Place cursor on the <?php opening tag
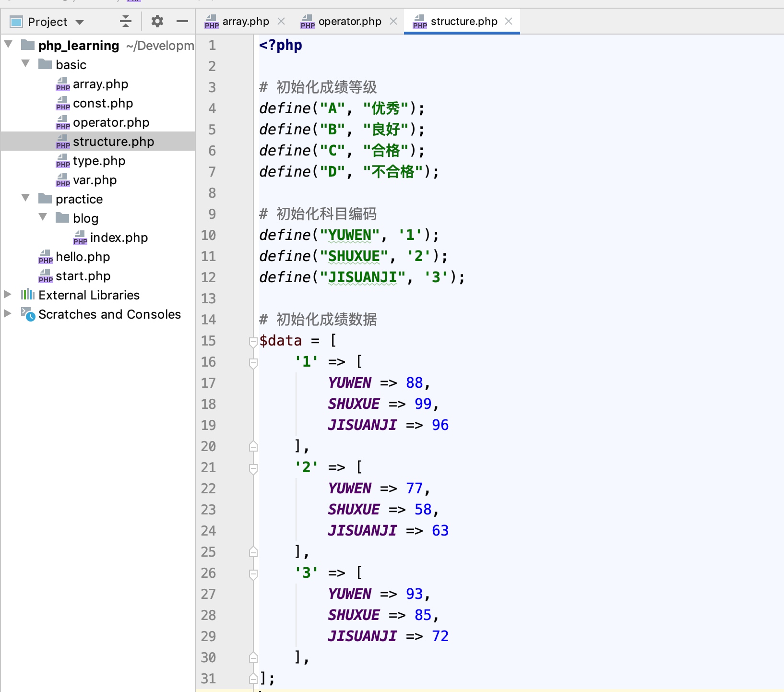The image size is (784, 692). pyautogui.click(x=281, y=45)
